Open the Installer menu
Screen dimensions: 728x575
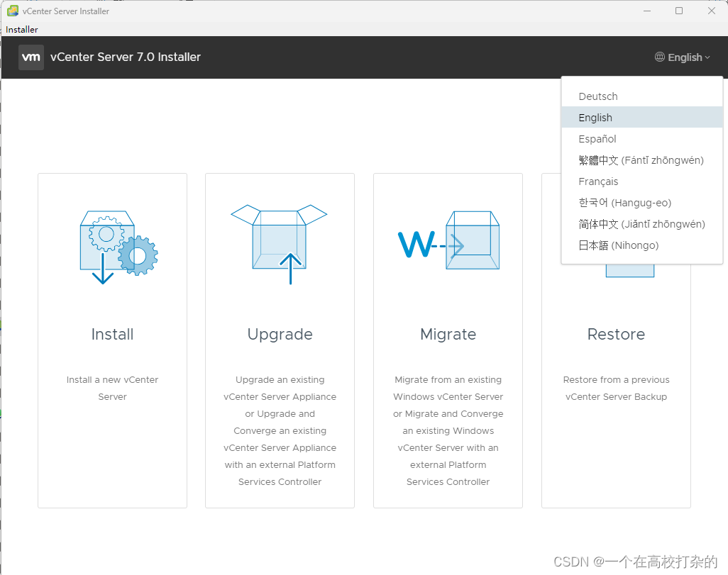point(22,29)
